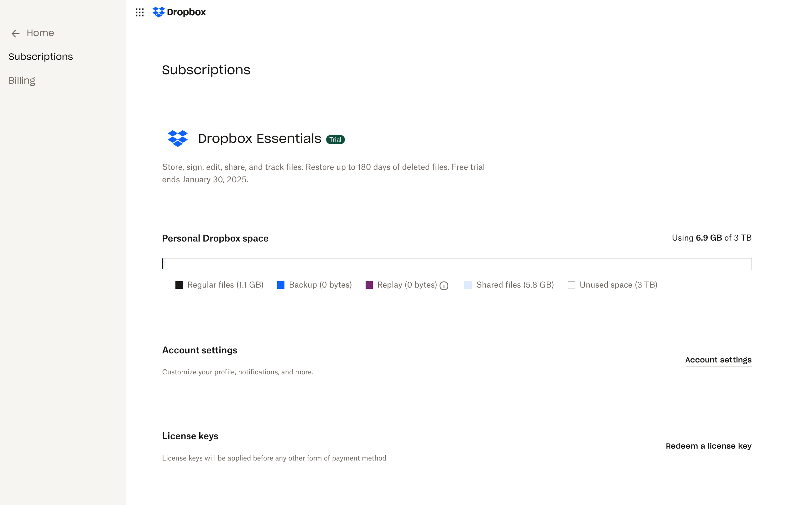Select Subscriptions in the sidebar
Image resolution: width=812 pixels, height=505 pixels.
(41, 57)
